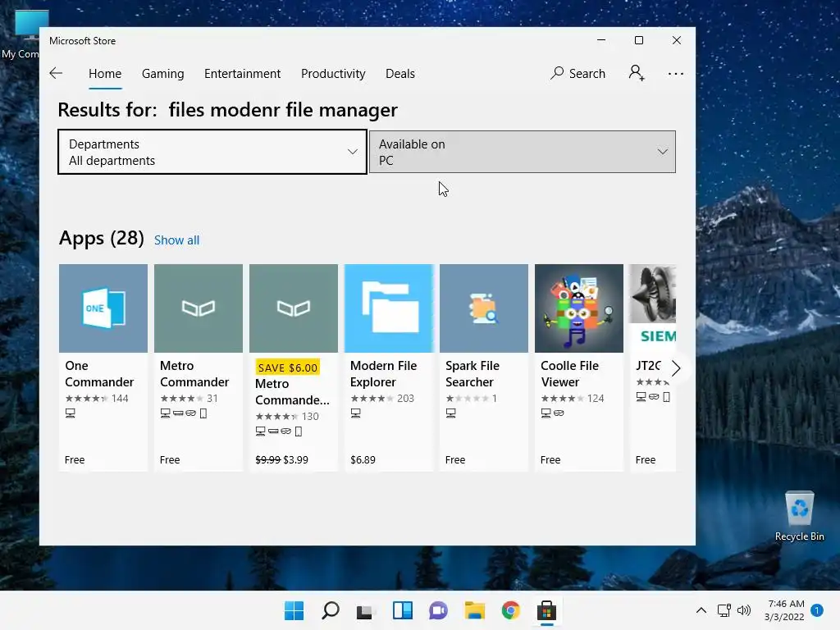Open the One Commander title link
The width and height of the screenshot is (840, 630).
click(x=99, y=374)
